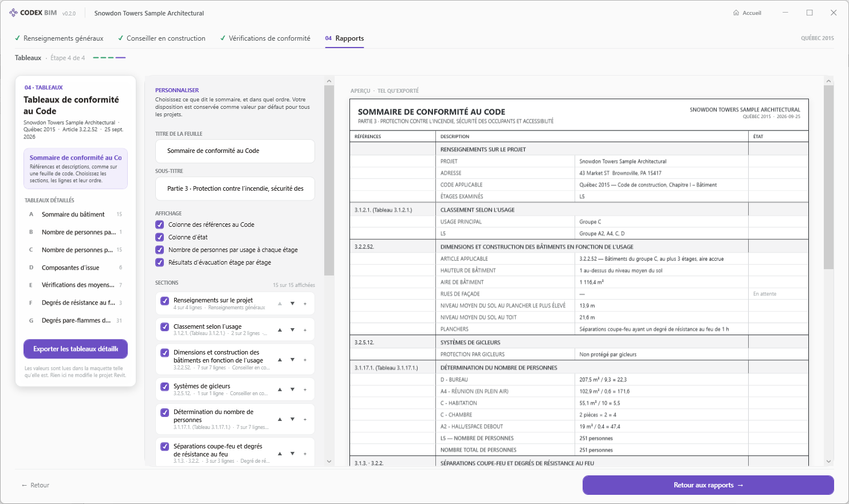Viewport: 849px width, 504px height.
Task: Move 'Systèmes de gicleurs' section up
Action: [280, 389]
